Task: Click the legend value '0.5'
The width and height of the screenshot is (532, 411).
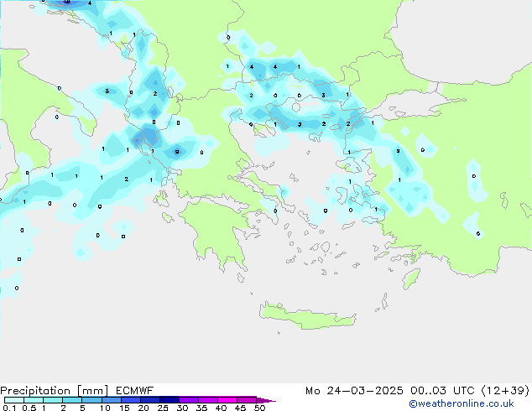Action: point(29,408)
